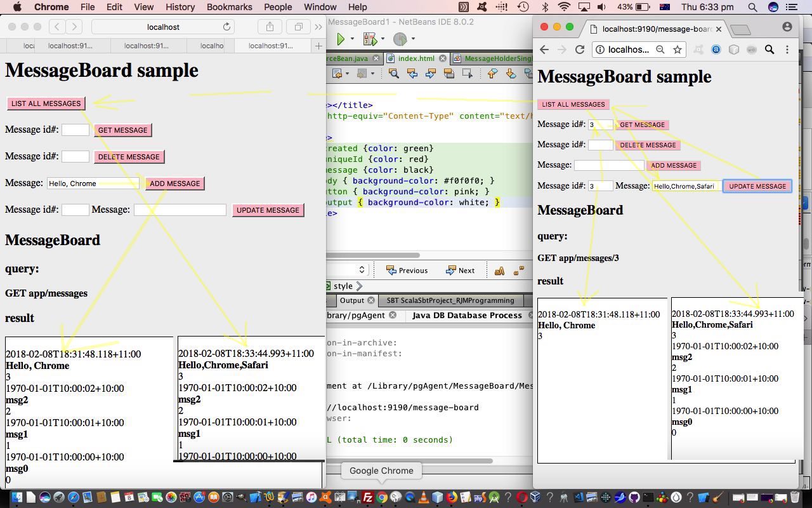Open the find bar search history combo stepper

point(362,270)
